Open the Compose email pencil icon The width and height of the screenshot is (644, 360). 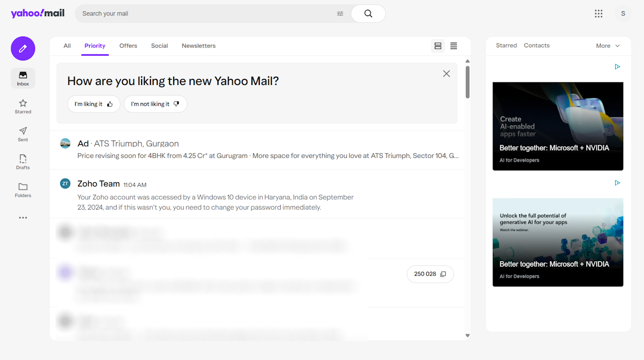(23, 48)
